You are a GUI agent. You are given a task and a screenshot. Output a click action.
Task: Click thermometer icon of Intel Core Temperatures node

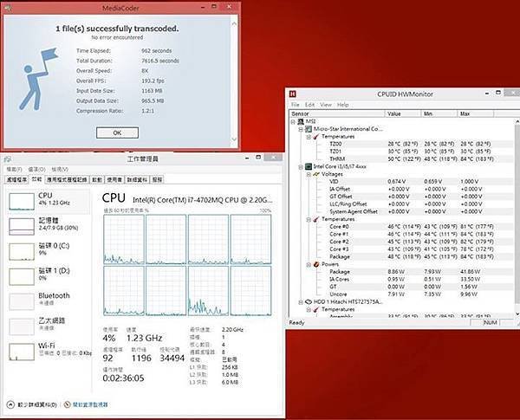(316, 219)
